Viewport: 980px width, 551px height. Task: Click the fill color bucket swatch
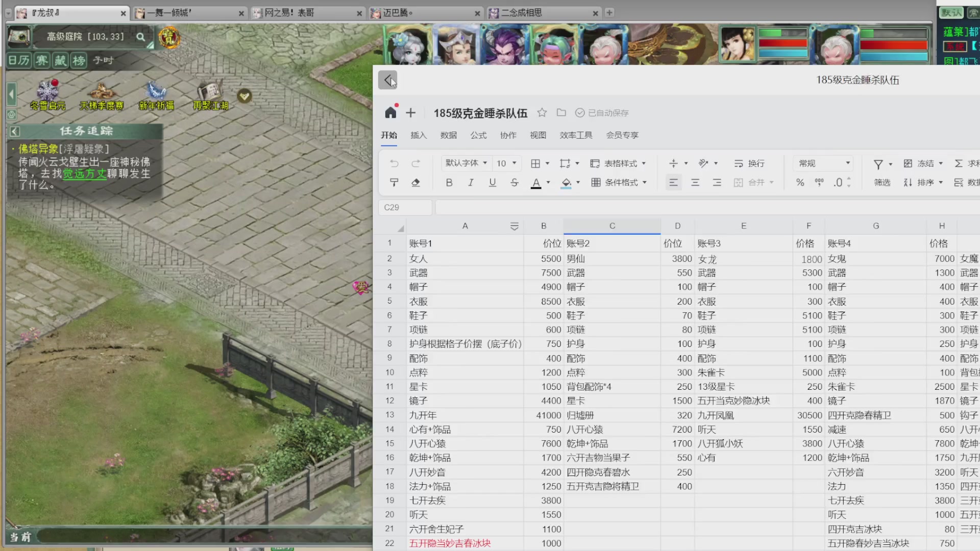566,183
